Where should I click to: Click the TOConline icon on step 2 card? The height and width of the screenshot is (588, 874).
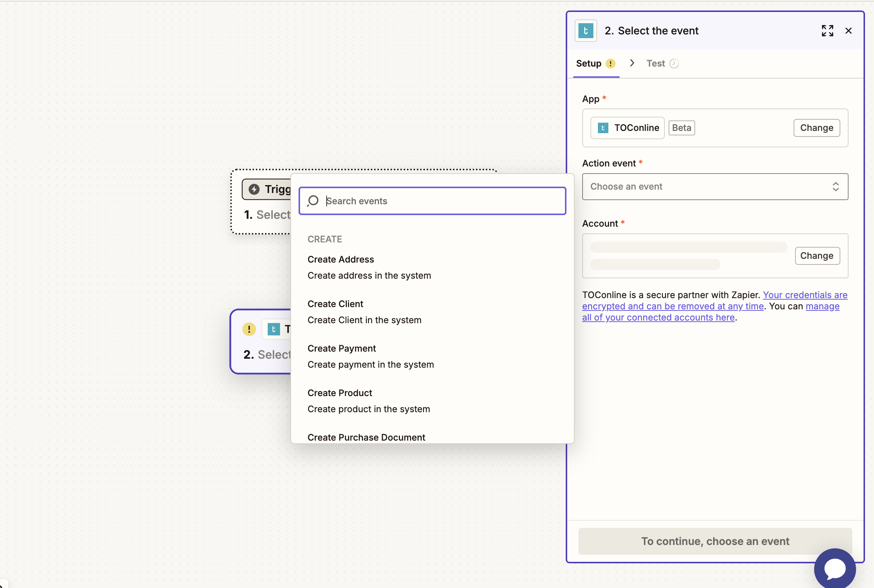[273, 329]
